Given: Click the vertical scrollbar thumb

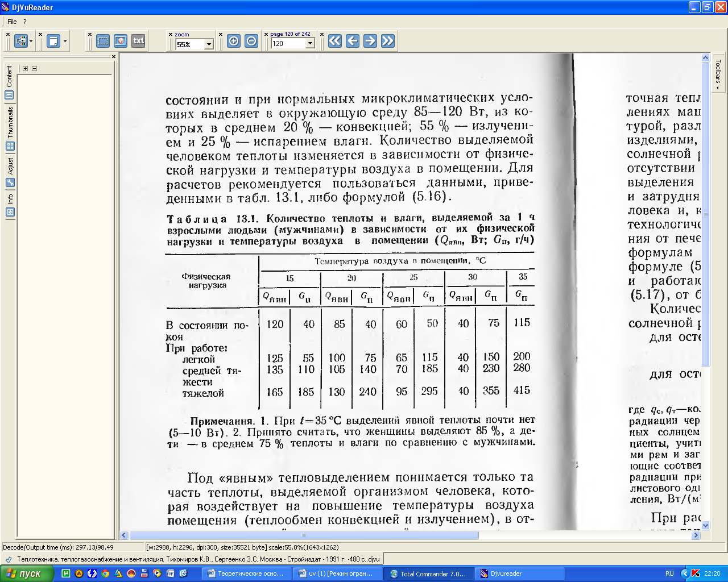Looking at the screenshot, I should click(706, 215).
